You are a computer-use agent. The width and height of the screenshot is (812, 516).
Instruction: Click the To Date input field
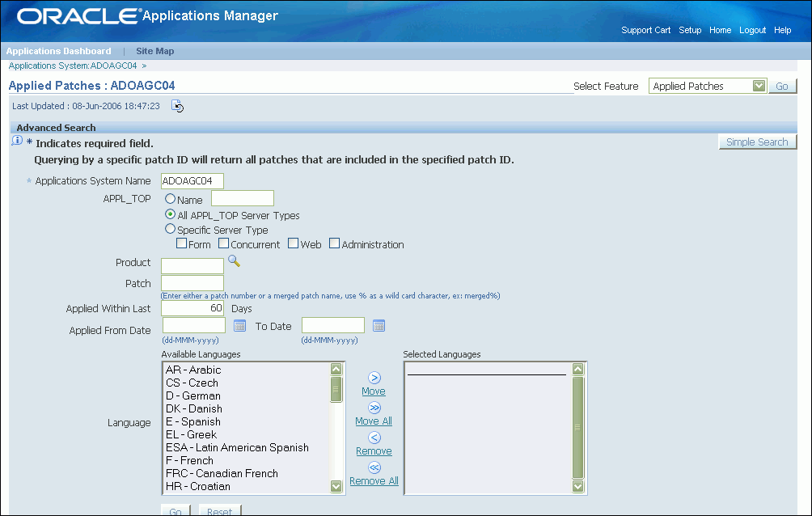click(333, 325)
